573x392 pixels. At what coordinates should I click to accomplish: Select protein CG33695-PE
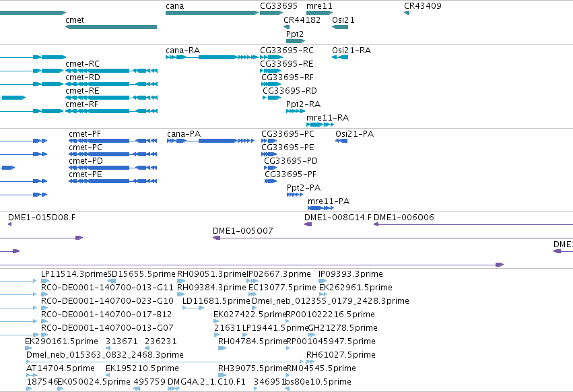click(269, 155)
